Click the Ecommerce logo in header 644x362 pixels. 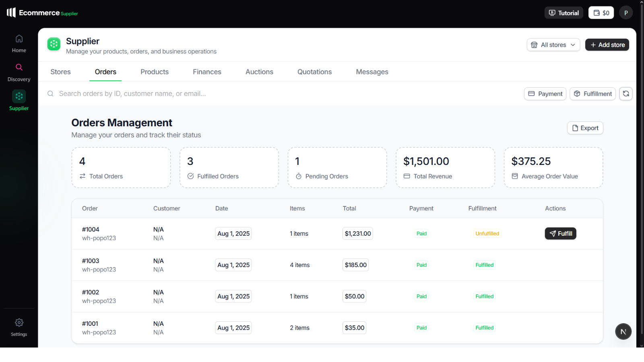tap(42, 13)
